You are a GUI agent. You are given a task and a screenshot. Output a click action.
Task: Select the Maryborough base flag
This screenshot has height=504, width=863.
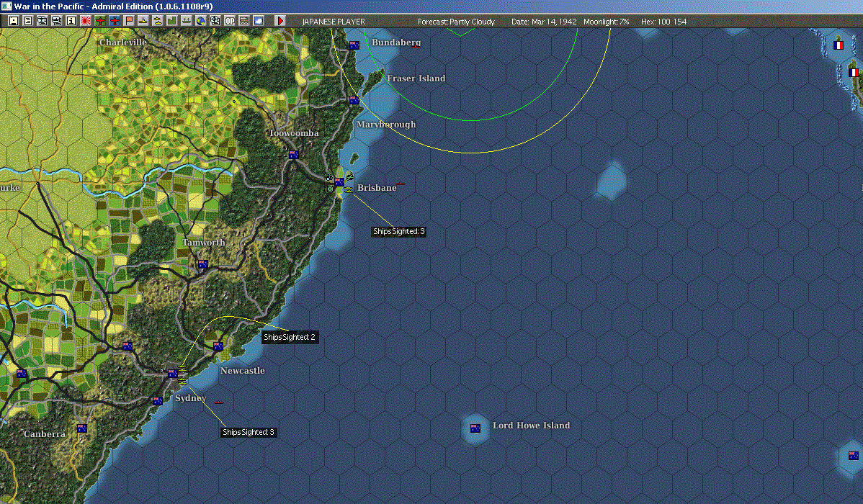click(x=354, y=100)
